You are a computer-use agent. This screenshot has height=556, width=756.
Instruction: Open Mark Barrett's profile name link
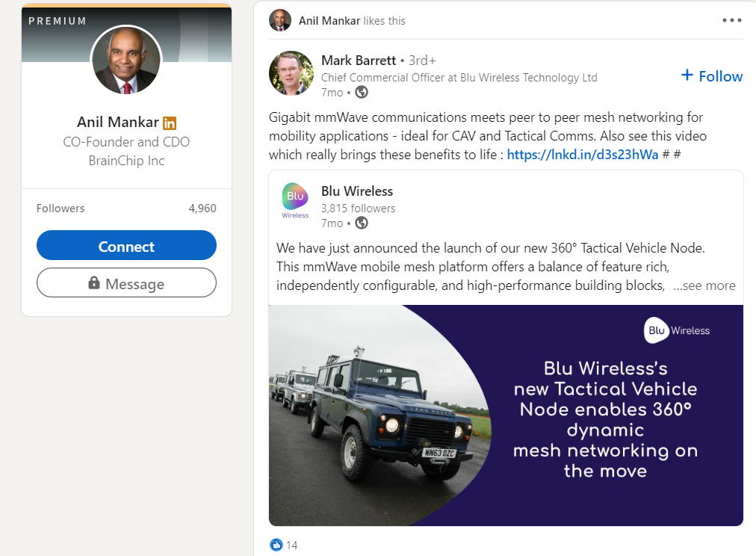click(x=359, y=61)
